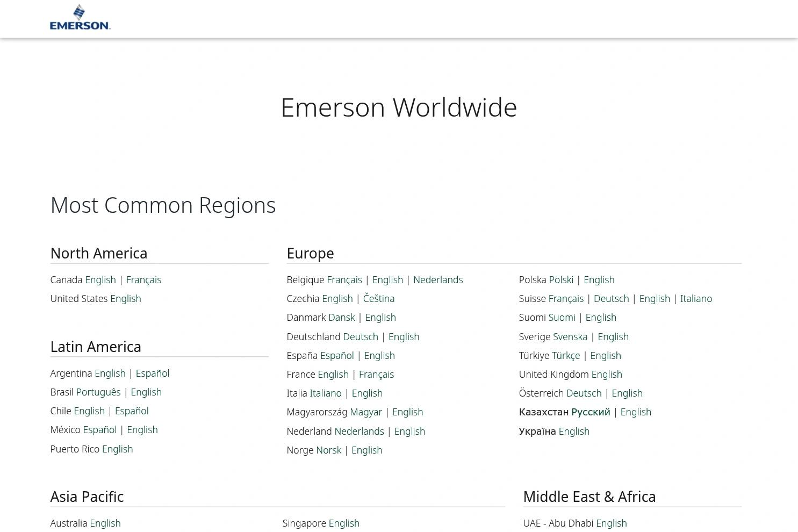The width and height of the screenshot is (798, 532).
Task: Click the Emerson Worldwide heading
Action: coord(399,107)
